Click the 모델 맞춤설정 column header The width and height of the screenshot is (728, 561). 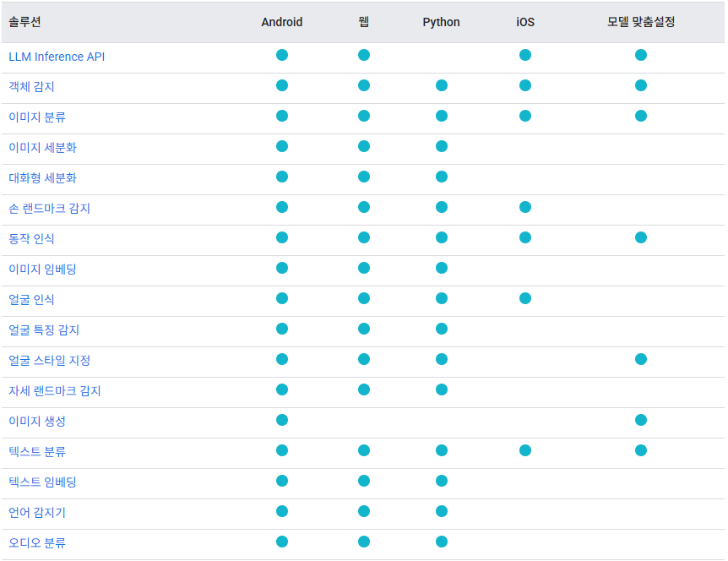coord(641,22)
